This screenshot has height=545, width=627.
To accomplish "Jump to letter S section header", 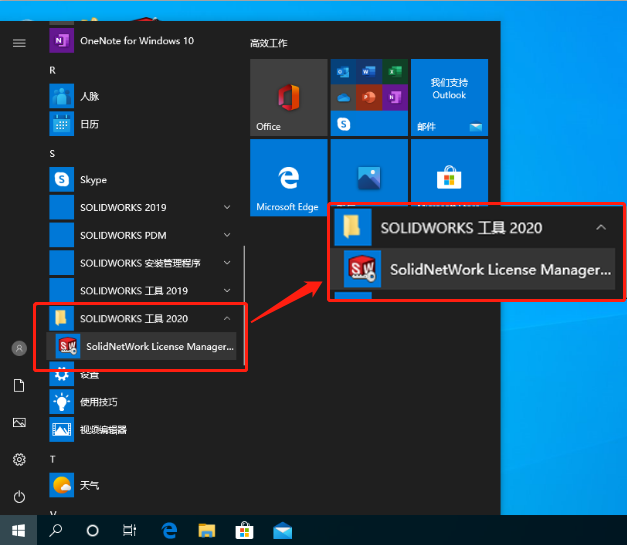I will pos(52,154).
